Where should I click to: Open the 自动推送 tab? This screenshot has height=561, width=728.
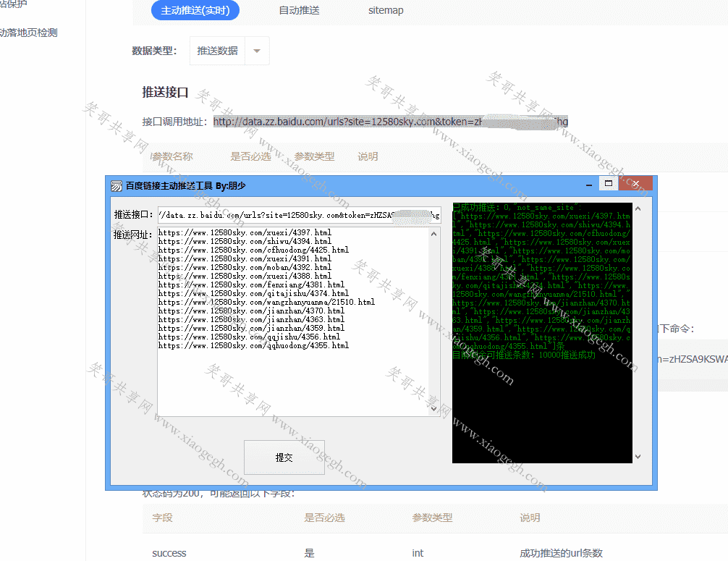(x=299, y=10)
